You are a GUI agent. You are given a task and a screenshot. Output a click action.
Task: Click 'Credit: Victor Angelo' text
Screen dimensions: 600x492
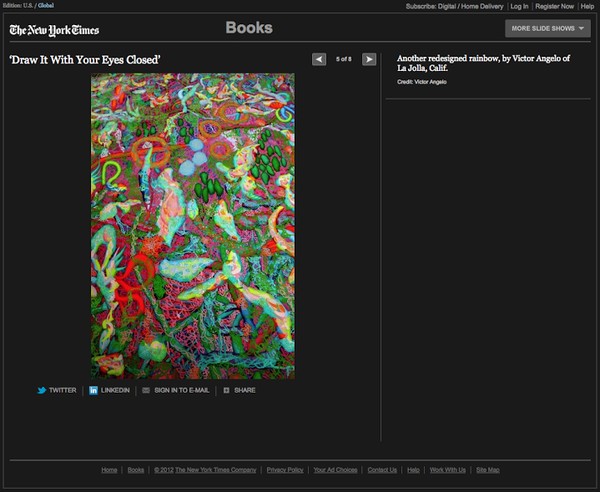422,82
